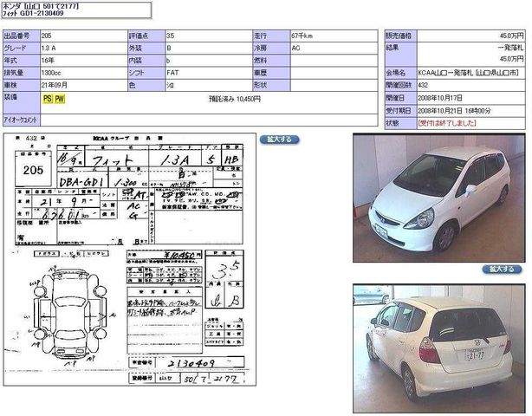This screenshot has width=532, height=416.
Task: Select the result text 一発落札
Action: point(510,48)
